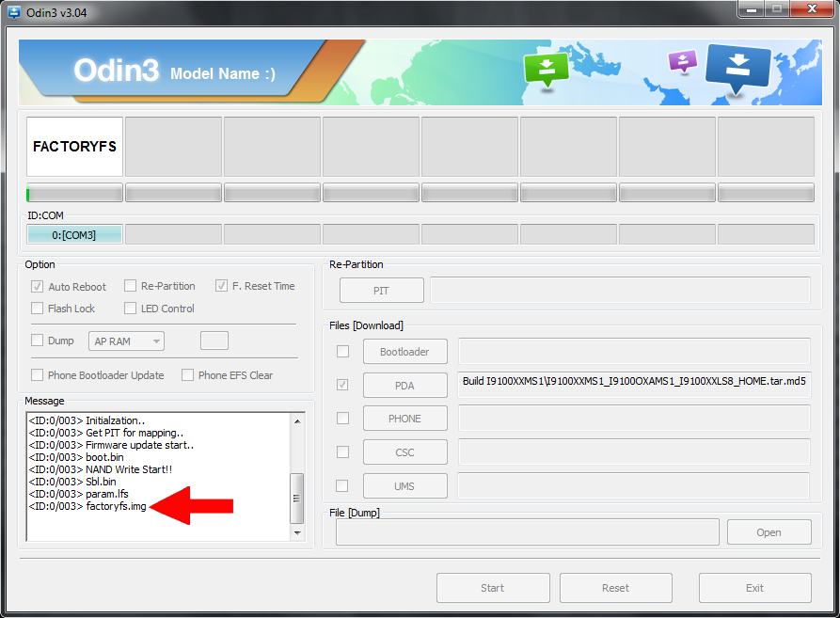Click the Bootloader file button

click(405, 351)
